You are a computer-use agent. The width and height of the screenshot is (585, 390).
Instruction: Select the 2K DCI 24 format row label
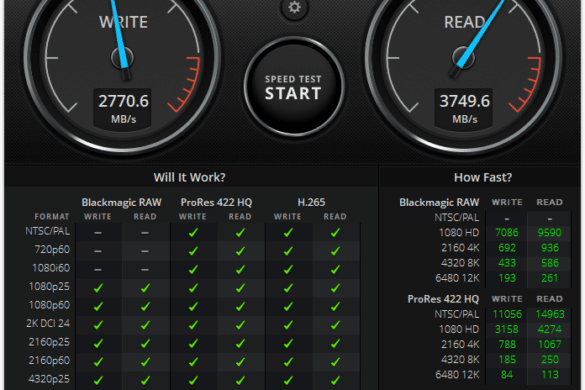point(48,323)
